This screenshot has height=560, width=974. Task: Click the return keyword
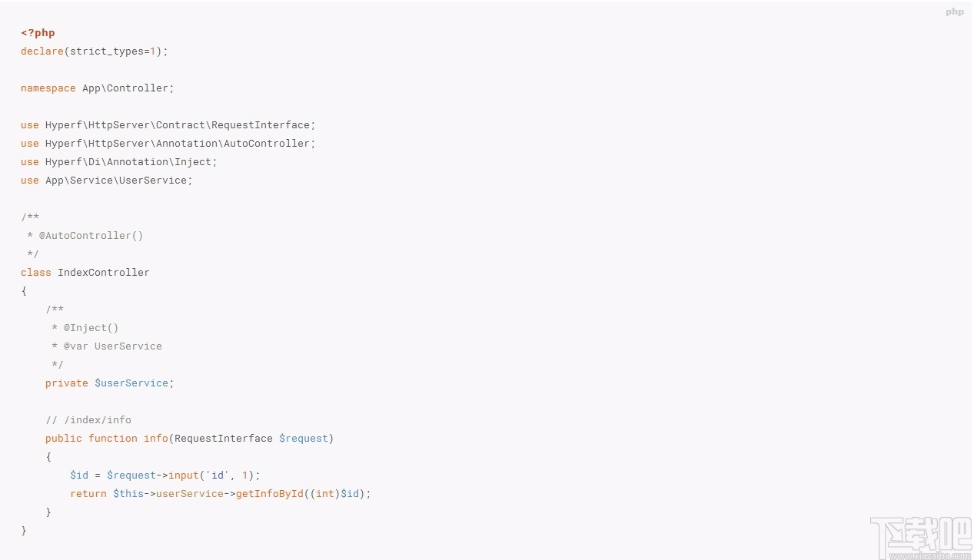tap(88, 494)
